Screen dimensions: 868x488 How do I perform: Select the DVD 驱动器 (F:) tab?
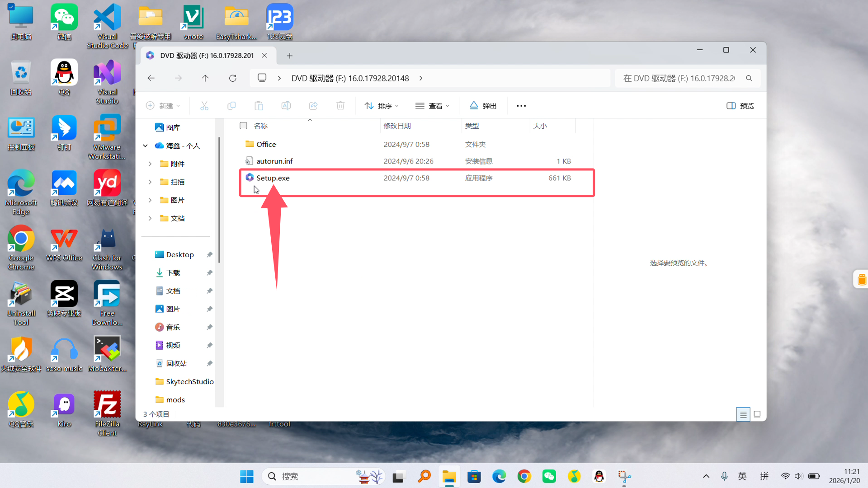(x=206, y=56)
